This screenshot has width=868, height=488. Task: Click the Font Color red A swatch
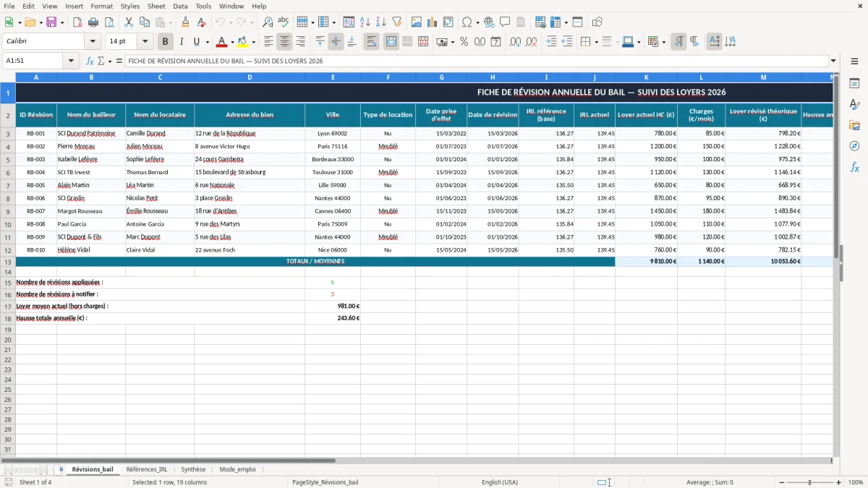[222, 42]
